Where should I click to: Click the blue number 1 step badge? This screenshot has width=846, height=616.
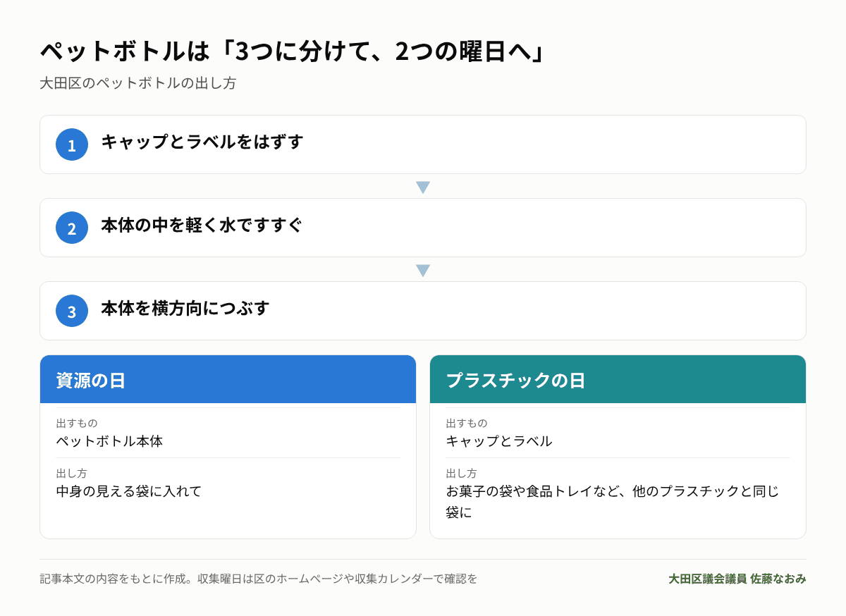pyautogui.click(x=72, y=144)
